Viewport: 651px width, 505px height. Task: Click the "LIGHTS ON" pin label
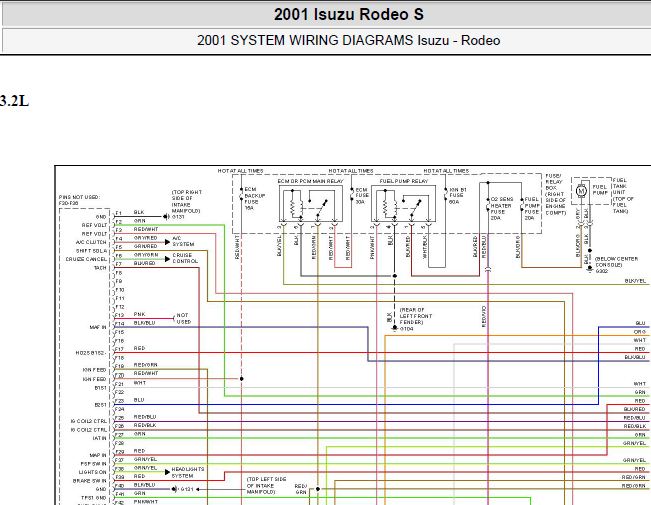pyautogui.click(x=93, y=472)
